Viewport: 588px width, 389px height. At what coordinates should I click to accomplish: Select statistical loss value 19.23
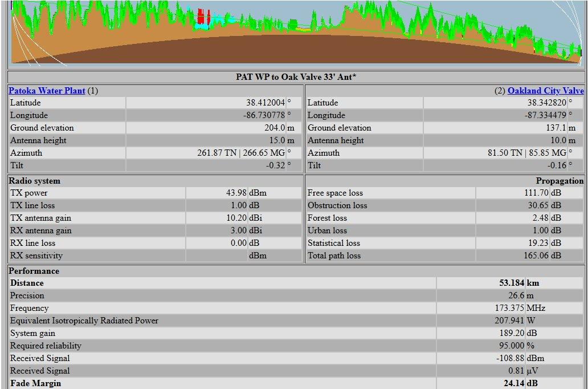[539, 243]
